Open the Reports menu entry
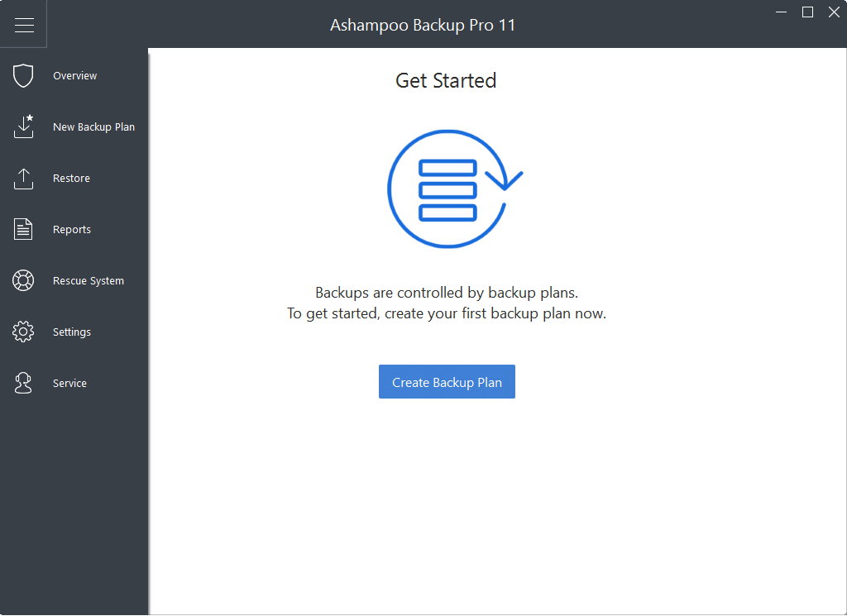Image resolution: width=847 pixels, height=616 pixels. (72, 230)
